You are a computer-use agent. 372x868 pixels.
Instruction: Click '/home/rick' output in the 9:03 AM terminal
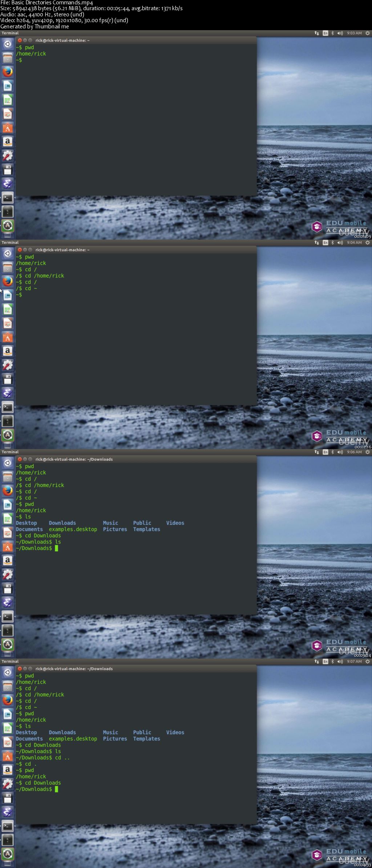tap(31, 54)
